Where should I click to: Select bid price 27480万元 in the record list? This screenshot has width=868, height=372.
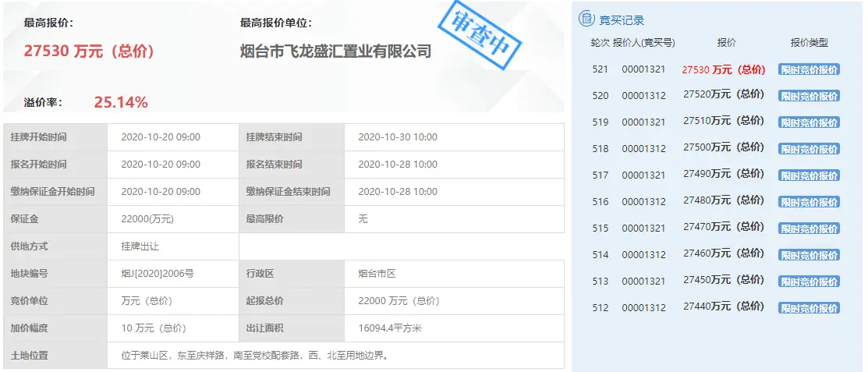click(x=724, y=201)
